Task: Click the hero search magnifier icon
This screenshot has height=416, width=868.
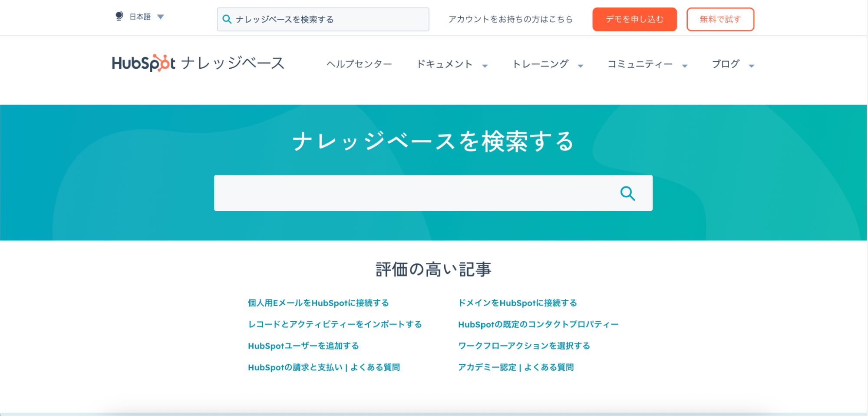Action: [x=628, y=193]
